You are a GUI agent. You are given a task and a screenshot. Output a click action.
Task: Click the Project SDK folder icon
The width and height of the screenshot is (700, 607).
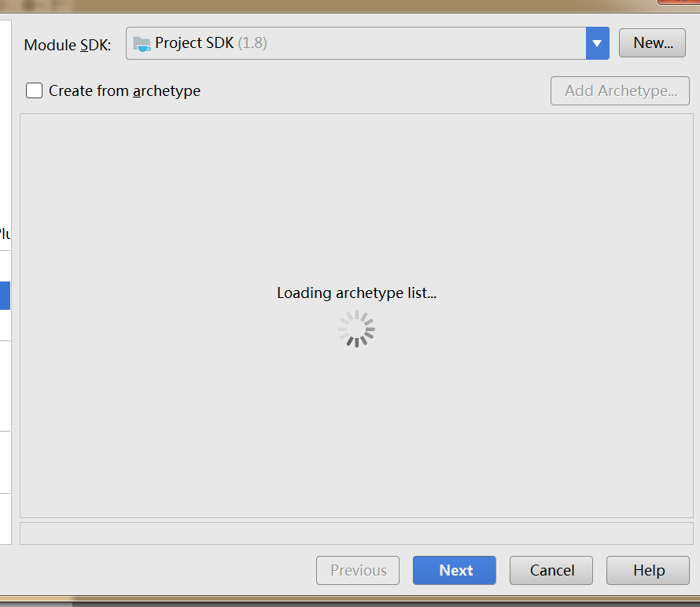coord(142,44)
